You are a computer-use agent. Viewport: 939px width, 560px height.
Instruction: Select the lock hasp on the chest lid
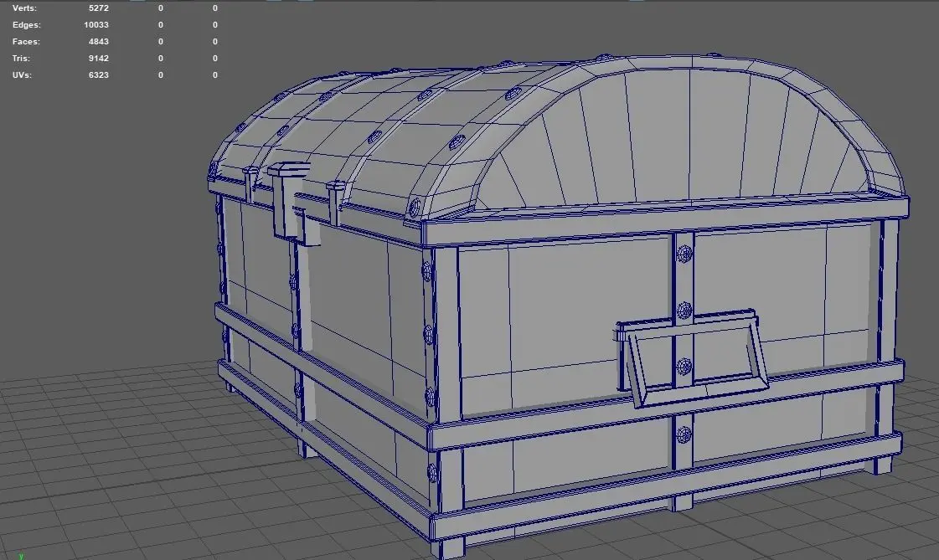point(290,202)
